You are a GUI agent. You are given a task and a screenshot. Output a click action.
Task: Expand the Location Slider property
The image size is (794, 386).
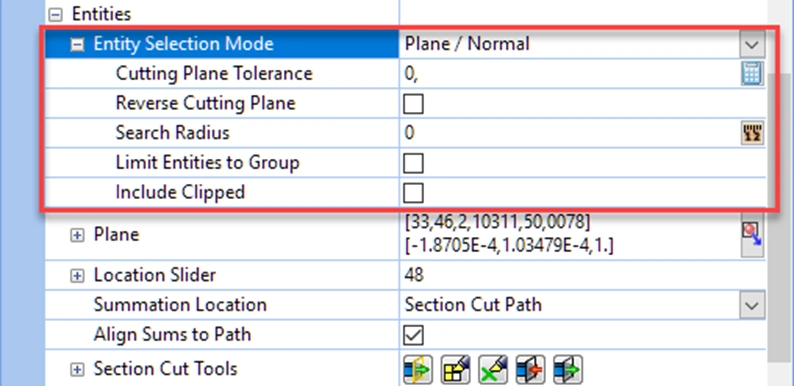(77, 276)
